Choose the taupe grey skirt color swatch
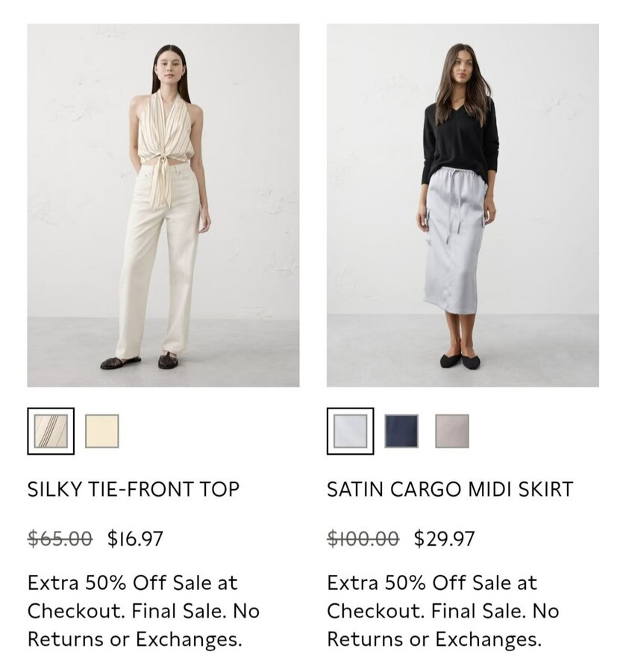The height and width of the screenshot is (672, 626). tap(452, 431)
